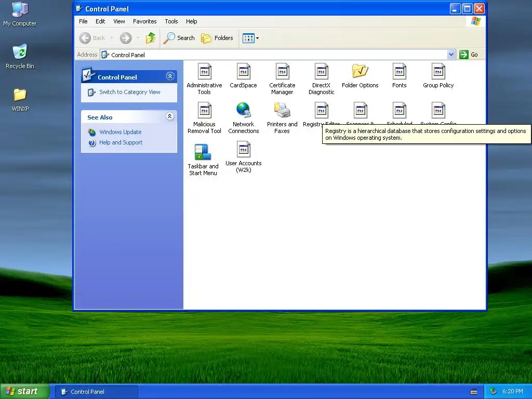
Task: Open Scanners item icon
Action: pyautogui.click(x=361, y=111)
